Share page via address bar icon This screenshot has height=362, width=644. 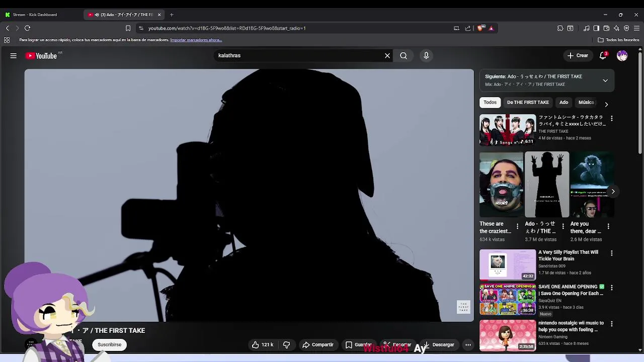coord(468,28)
